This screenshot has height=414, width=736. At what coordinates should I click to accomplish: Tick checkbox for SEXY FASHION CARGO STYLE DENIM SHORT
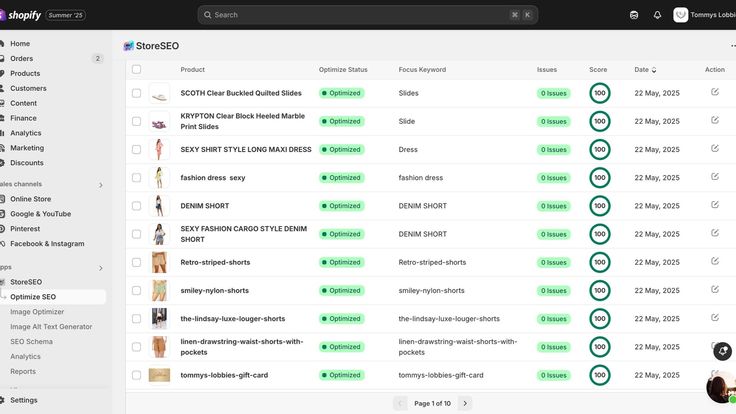(136, 234)
